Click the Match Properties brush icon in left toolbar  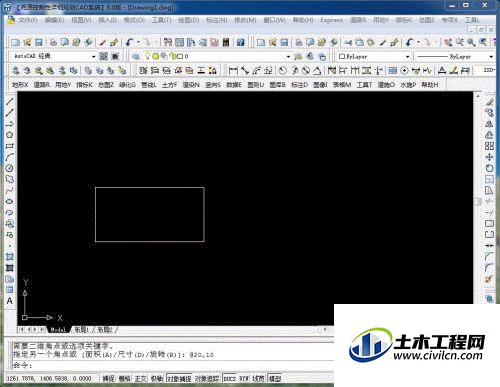pyautogui.click(x=114, y=42)
